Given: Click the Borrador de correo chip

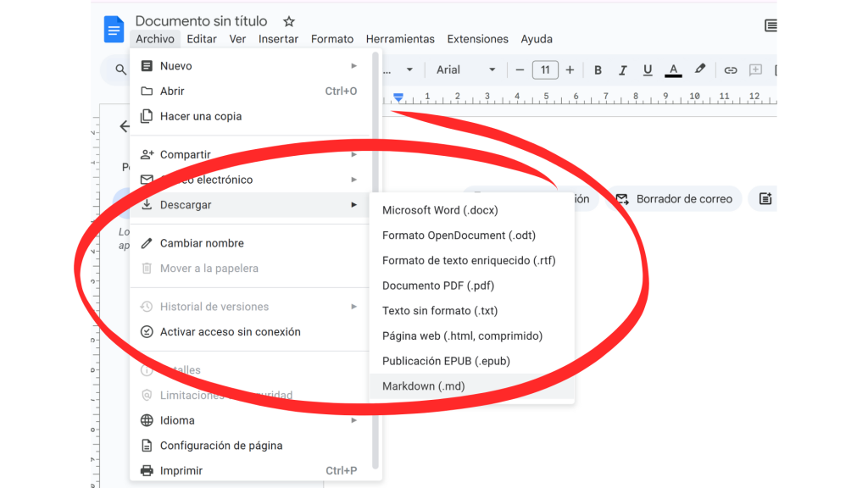Looking at the screenshot, I should point(675,199).
